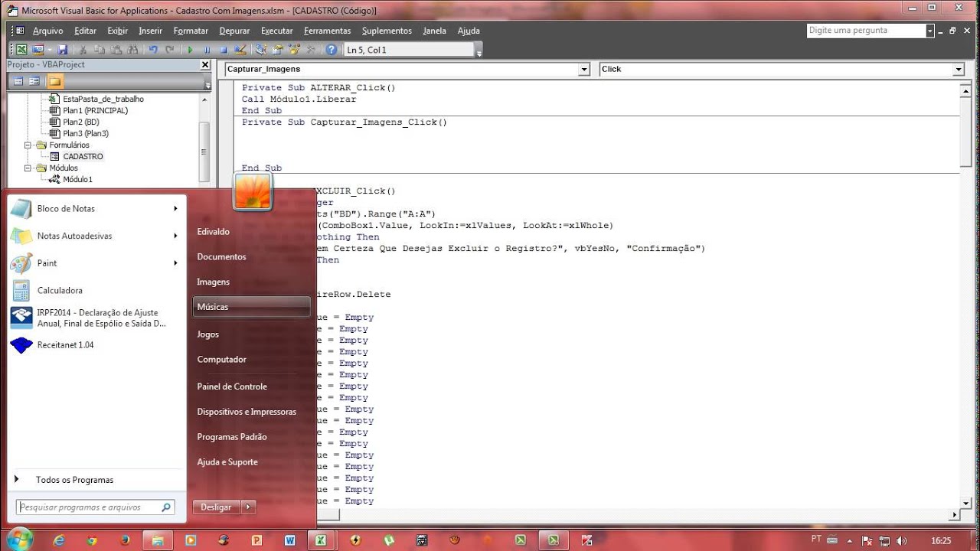The width and height of the screenshot is (980, 551).
Task: Open the Depurar menu
Action: tap(234, 31)
